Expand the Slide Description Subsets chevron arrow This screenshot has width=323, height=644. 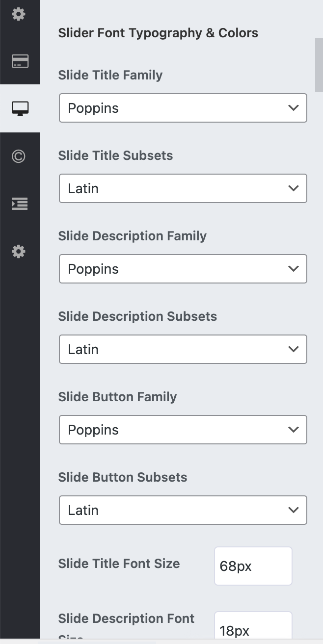coord(293,349)
